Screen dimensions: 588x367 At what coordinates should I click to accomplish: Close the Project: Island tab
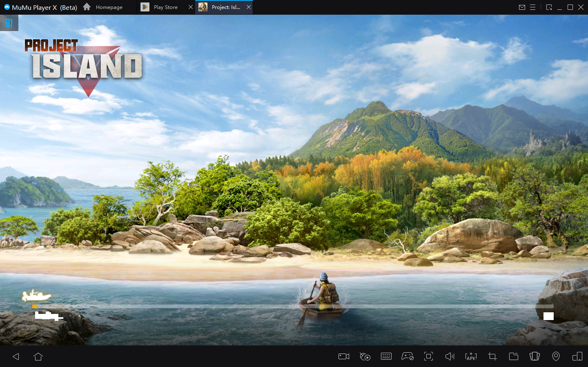pyautogui.click(x=248, y=7)
